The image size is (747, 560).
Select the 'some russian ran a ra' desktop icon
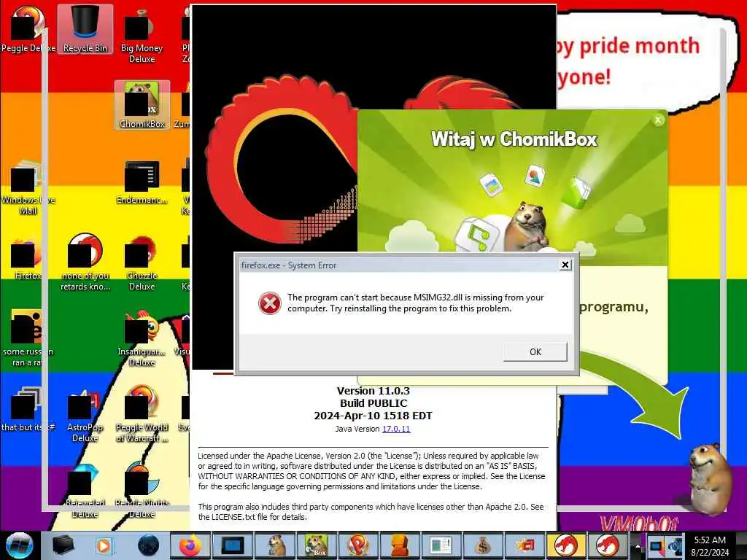[28, 338]
